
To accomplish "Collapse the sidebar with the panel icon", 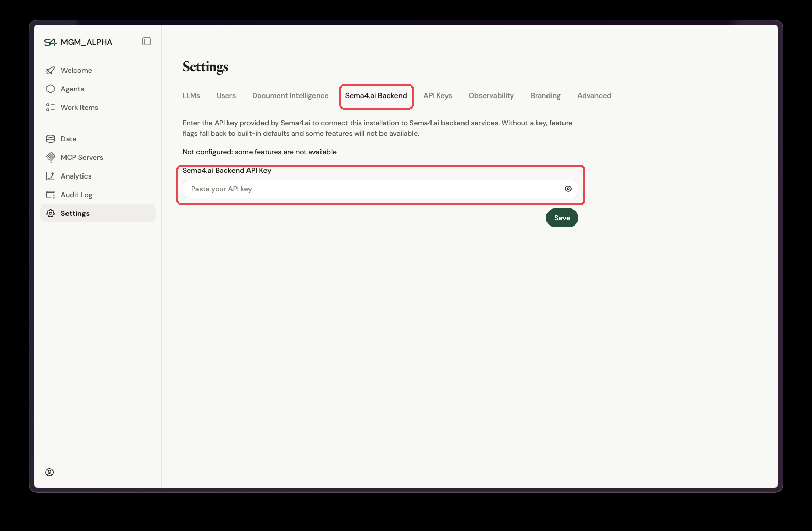I will 146,41.
